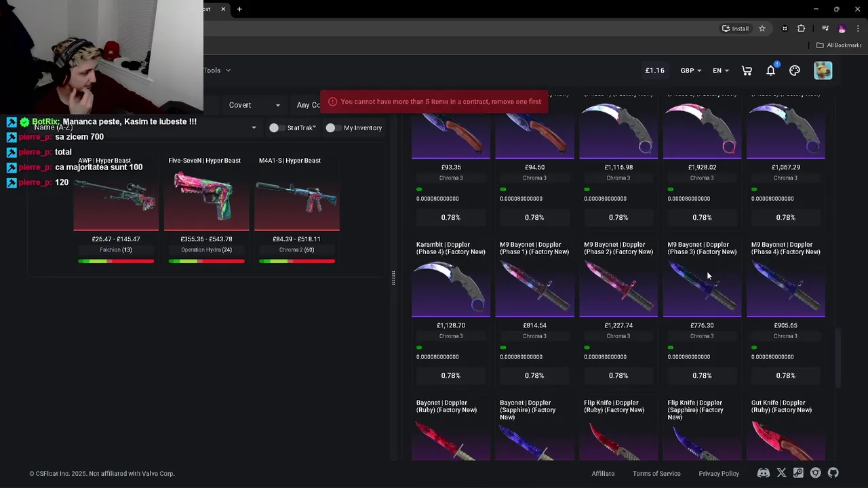The width and height of the screenshot is (868, 488).
Task: Open the Privacy Policy link
Action: click(719, 473)
